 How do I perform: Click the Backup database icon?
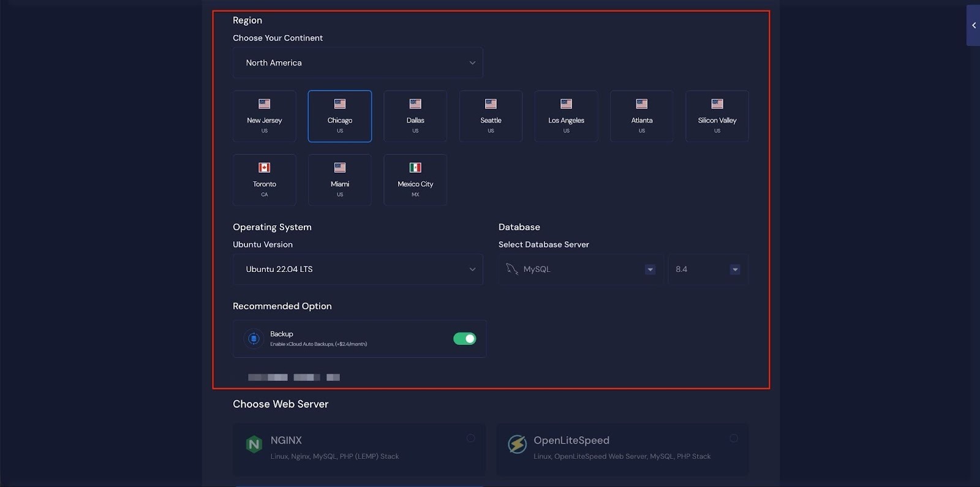point(254,339)
